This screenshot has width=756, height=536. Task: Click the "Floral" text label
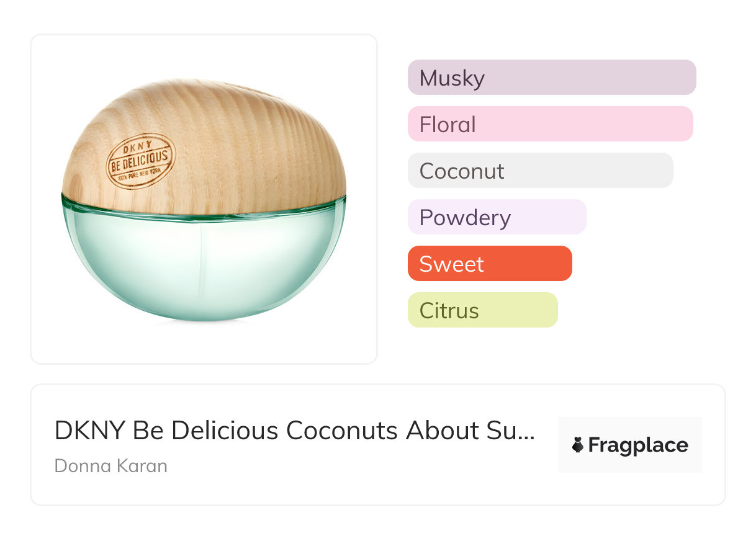(448, 125)
